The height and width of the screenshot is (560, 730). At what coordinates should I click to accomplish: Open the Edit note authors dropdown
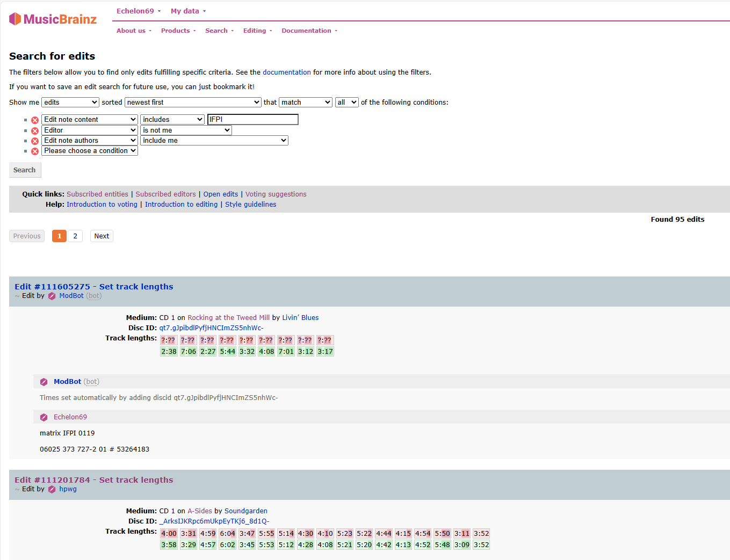click(90, 140)
